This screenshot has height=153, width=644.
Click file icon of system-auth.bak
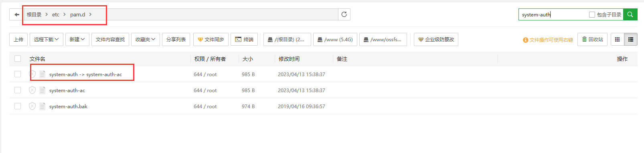click(x=42, y=106)
